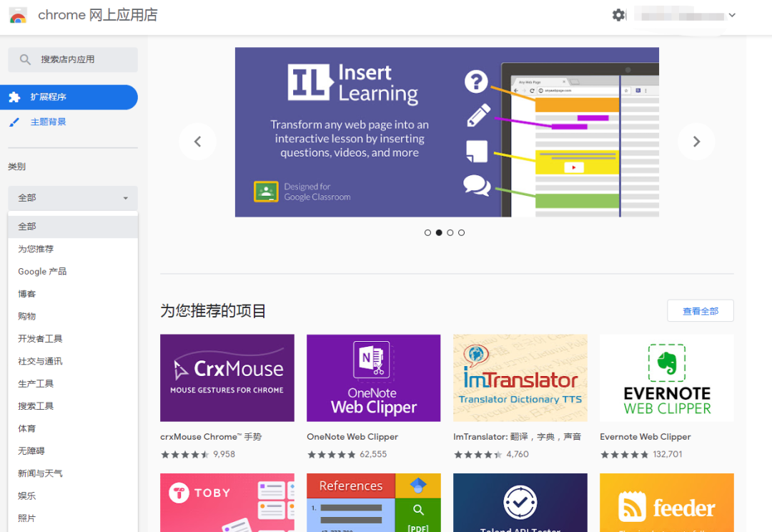Select third carousel dot indicator
Screen dimensions: 772x532
click(450, 233)
